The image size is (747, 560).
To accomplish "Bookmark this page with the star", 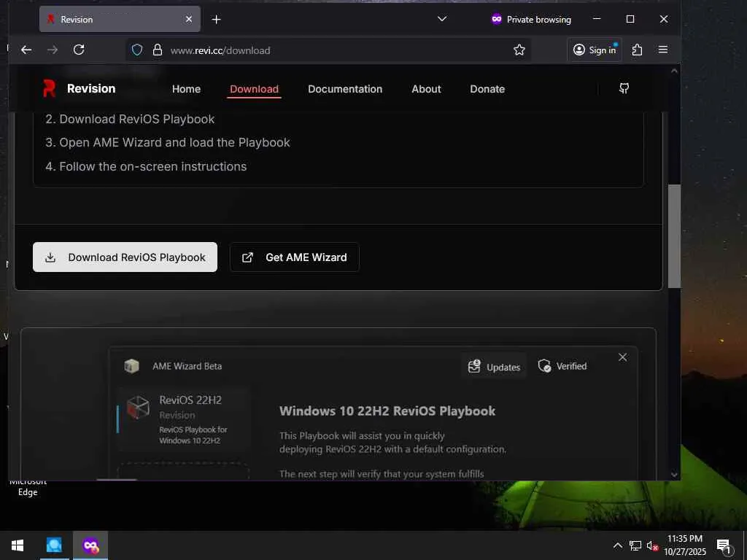I will point(519,50).
